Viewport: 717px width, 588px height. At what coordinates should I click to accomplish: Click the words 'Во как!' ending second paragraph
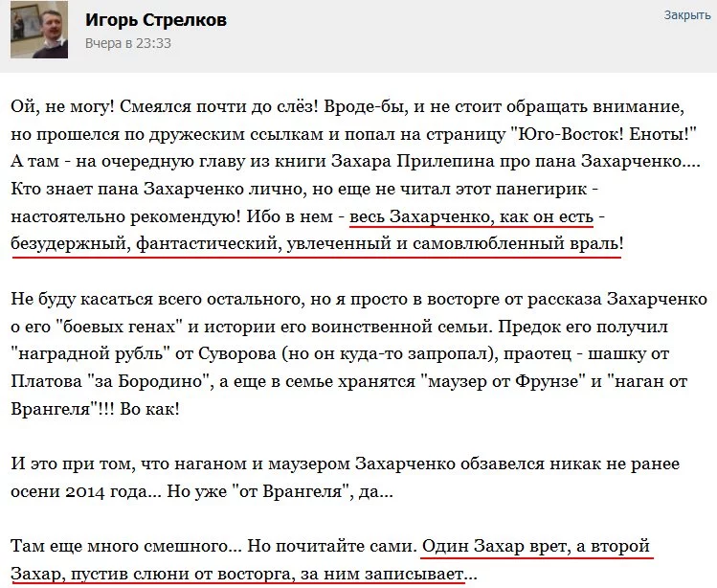[149, 409]
